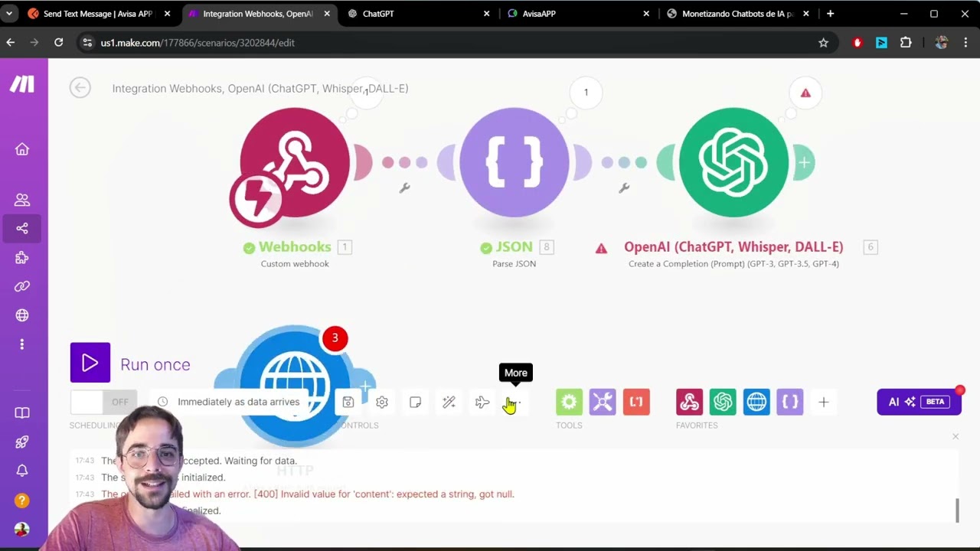Add a new favorite with plus

[x=824, y=402]
